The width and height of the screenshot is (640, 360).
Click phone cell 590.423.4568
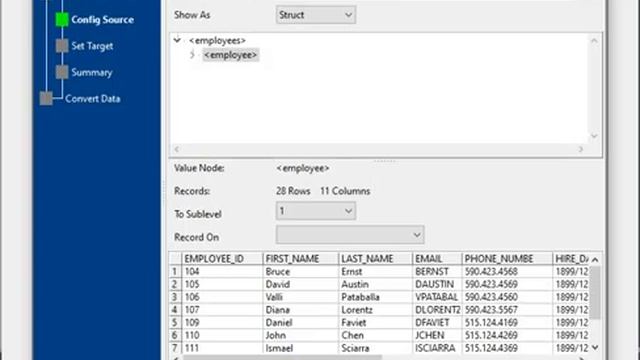point(507,271)
